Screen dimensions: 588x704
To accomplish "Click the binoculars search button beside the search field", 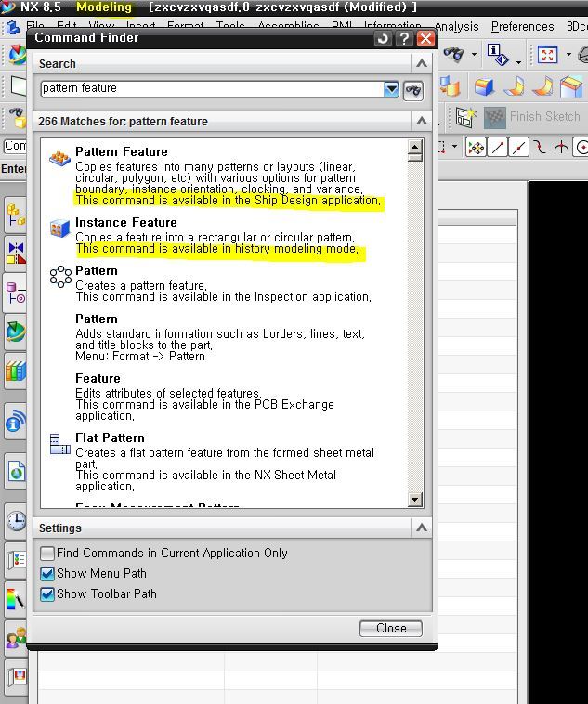I will coord(412,91).
